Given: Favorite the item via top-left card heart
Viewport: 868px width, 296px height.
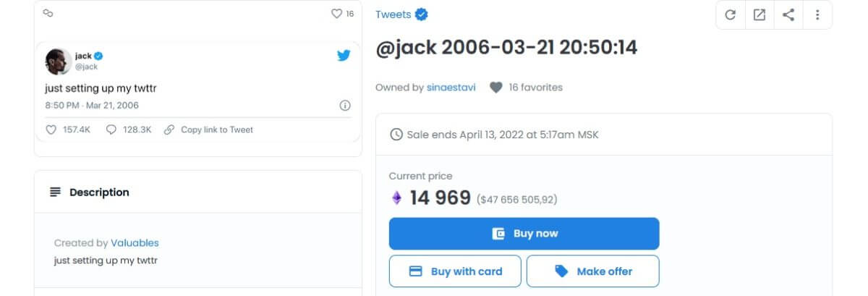Looking at the screenshot, I should (336, 14).
